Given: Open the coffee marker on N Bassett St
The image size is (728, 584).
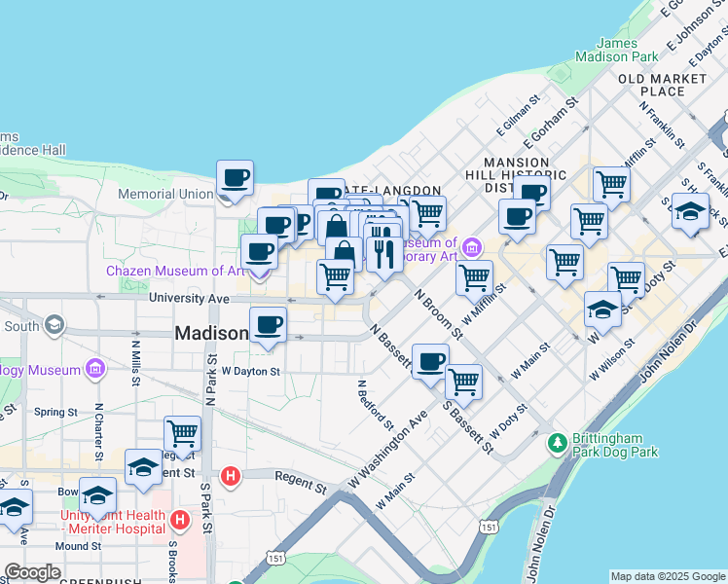Looking at the screenshot, I should point(430,362).
